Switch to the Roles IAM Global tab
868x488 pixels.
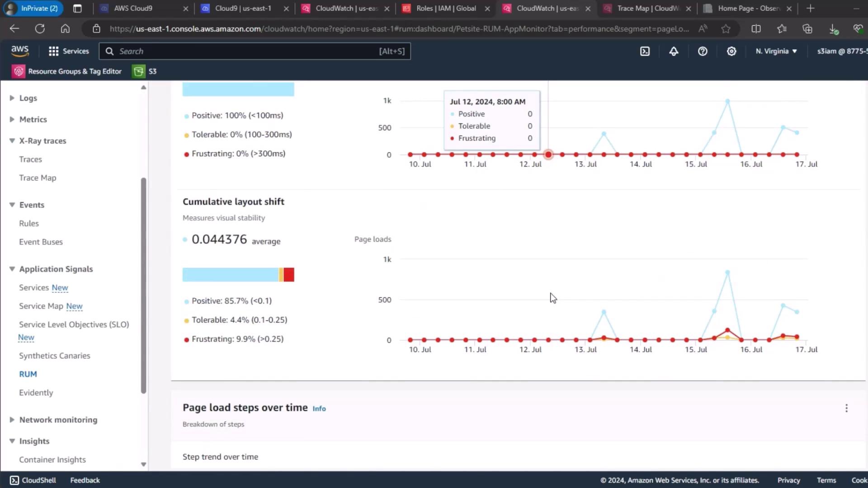(x=446, y=8)
